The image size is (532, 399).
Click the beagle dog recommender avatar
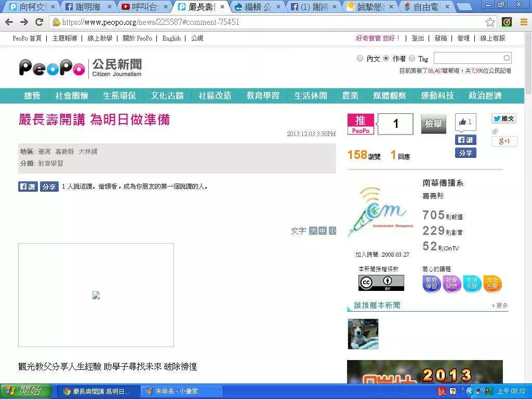(x=363, y=334)
